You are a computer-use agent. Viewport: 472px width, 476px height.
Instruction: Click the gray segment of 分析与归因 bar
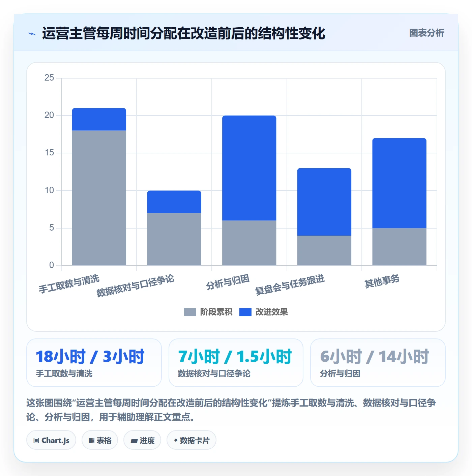pyautogui.click(x=249, y=243)
